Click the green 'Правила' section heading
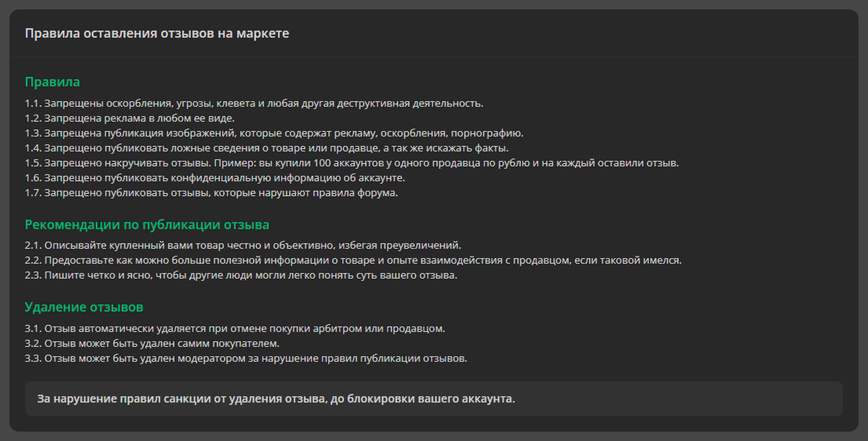 coord(52,82)
